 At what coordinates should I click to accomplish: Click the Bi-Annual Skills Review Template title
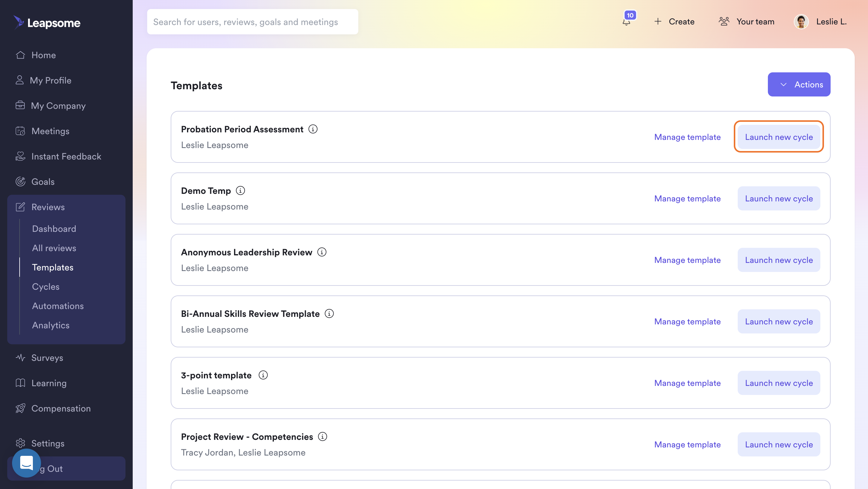[250, 314]
